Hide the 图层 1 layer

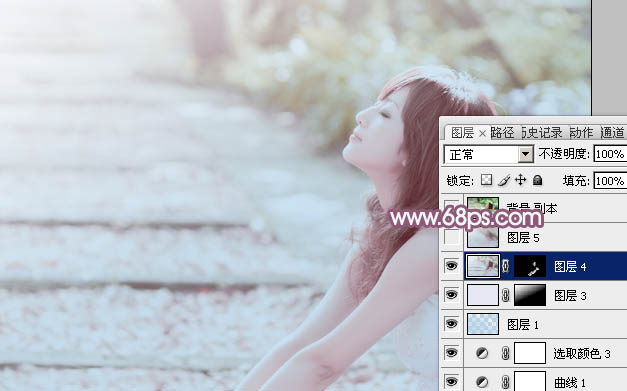tap(451, 324)
